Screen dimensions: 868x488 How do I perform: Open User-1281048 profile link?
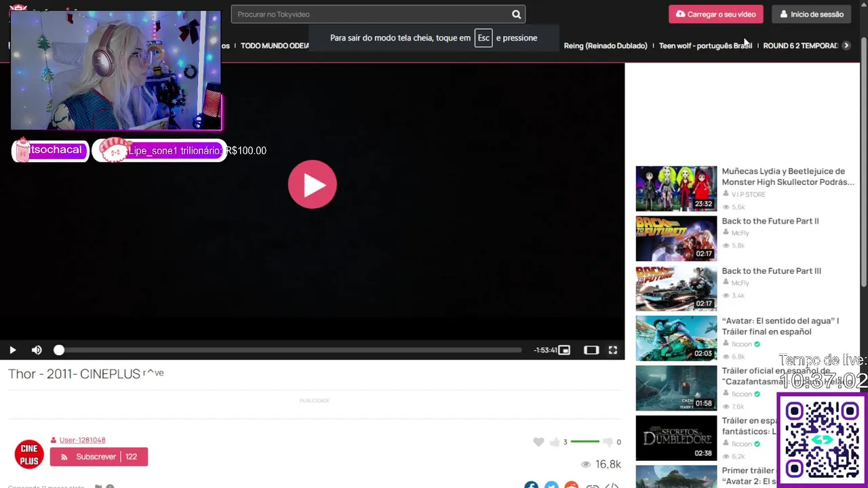[82, 440]
